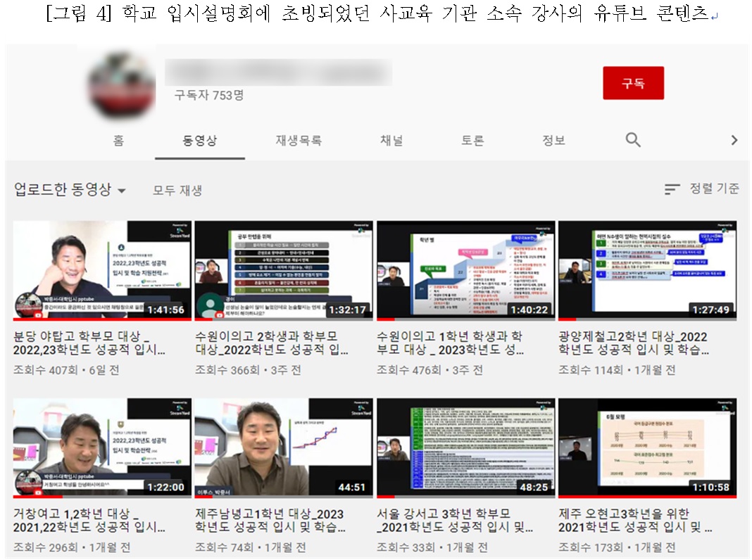Click the search magnifier icon in channel tabs
The width and height of the screenshot is (752, 560).
pyautogui.click(x=633, y=140)
